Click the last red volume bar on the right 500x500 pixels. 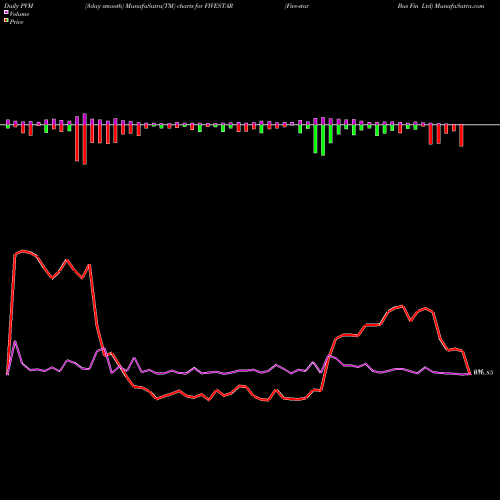[461, 136]
